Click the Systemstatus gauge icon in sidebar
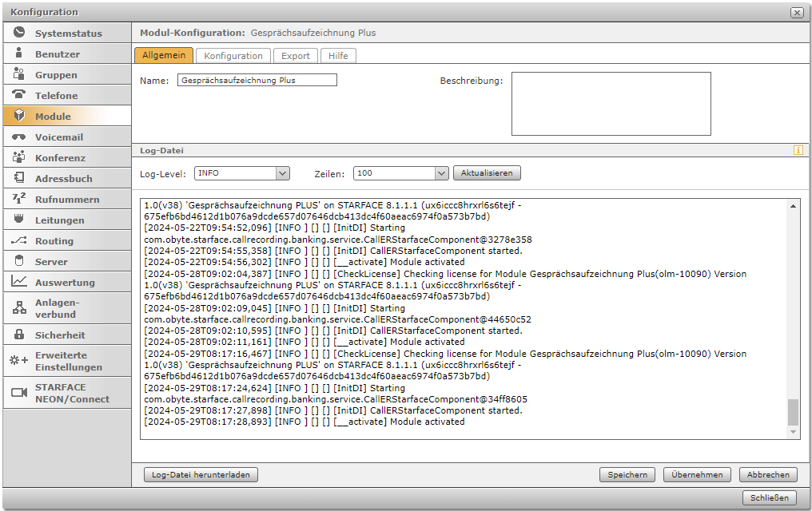The height and width of the screenshot is (511, 812). point(19,33)
